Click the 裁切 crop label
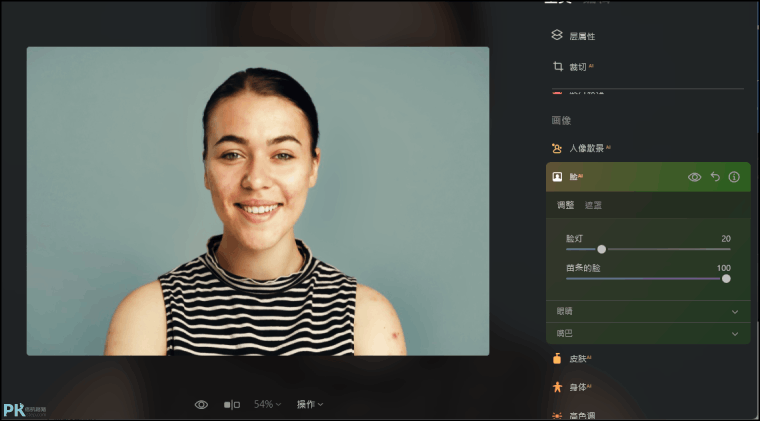The image size is (760, 421). pos(577,67)
